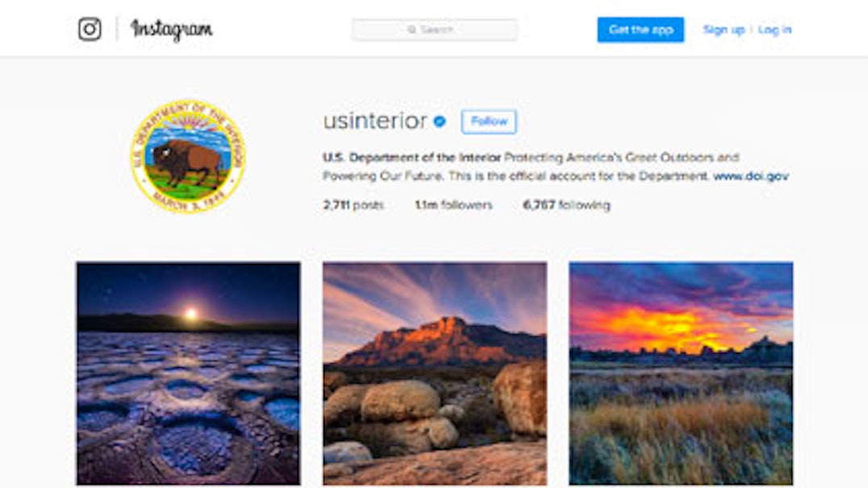
Task: Click the usinterior username heading
Action: point(375,121)
